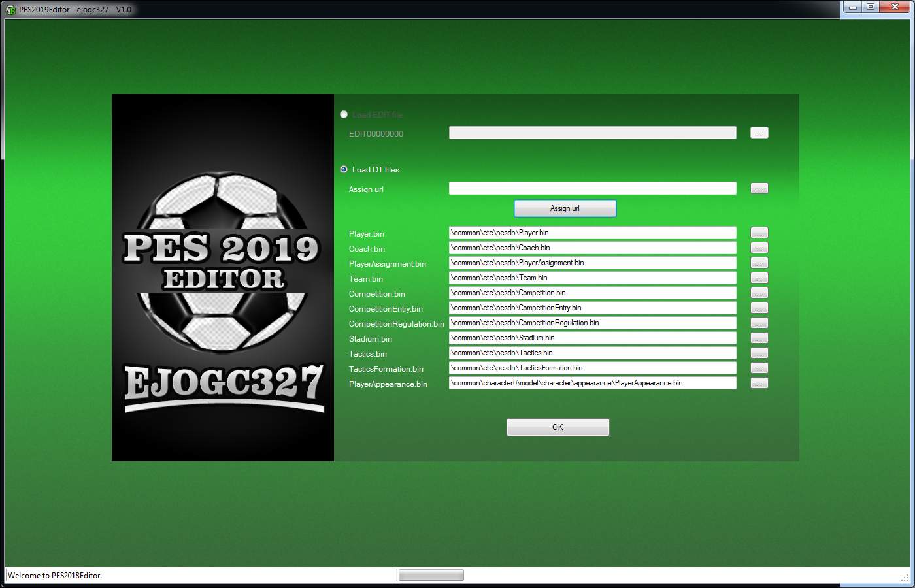Browse for the Coach.bin file

759,248
